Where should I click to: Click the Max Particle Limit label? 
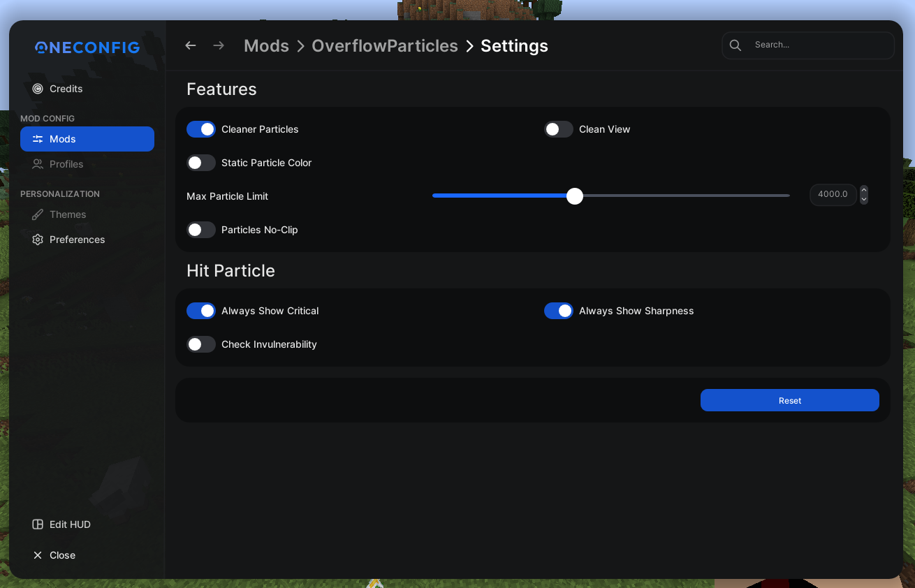click(x=227, y=196)
